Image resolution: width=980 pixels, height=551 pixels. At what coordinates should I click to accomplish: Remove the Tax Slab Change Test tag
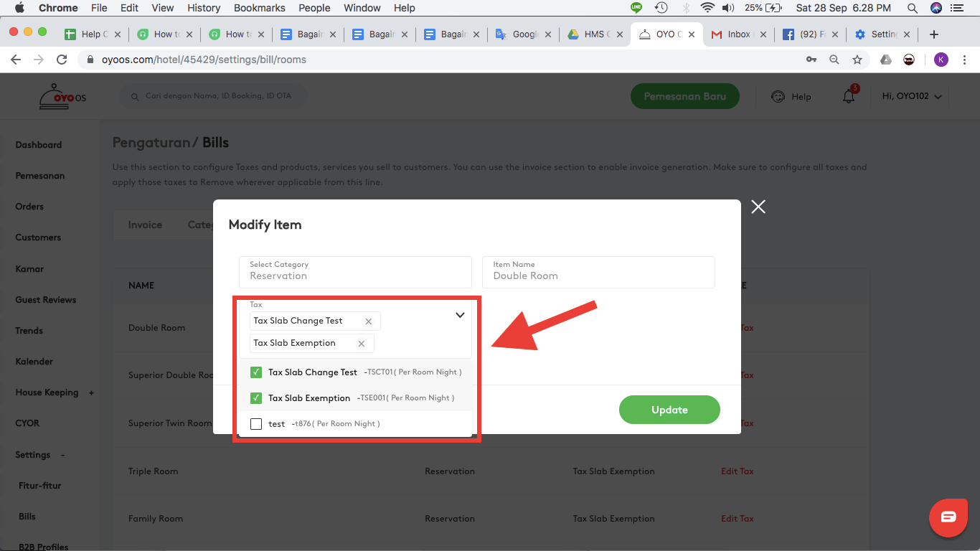click(x=369, y=321)
